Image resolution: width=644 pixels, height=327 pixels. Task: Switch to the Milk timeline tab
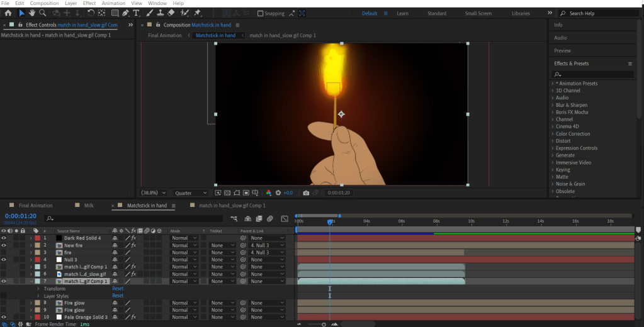point(88,206)
